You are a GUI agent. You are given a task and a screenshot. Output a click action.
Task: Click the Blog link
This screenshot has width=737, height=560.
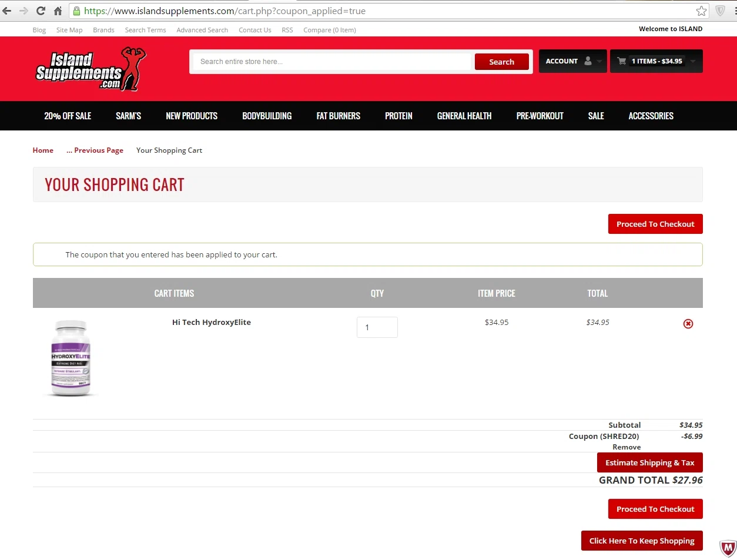(x=39, y=30)
